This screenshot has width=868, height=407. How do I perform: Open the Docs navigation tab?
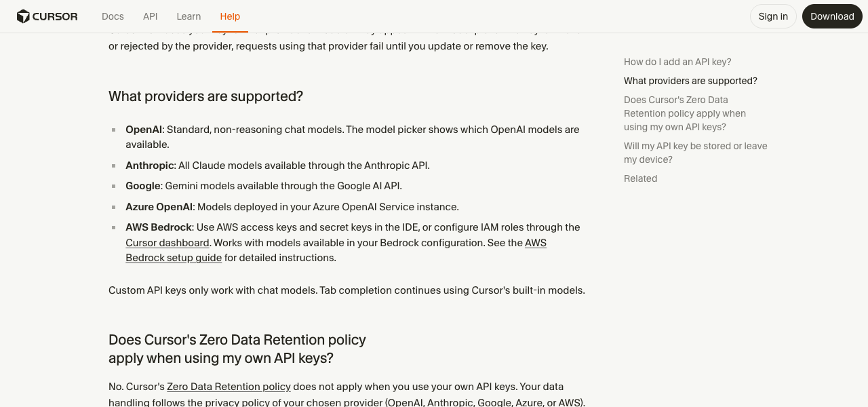113,16
